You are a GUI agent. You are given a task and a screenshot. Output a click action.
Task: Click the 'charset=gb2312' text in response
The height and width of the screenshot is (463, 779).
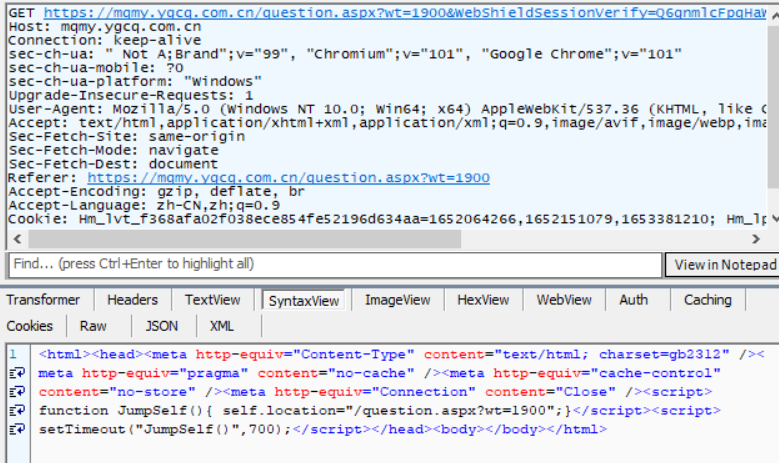coord(660,354)
